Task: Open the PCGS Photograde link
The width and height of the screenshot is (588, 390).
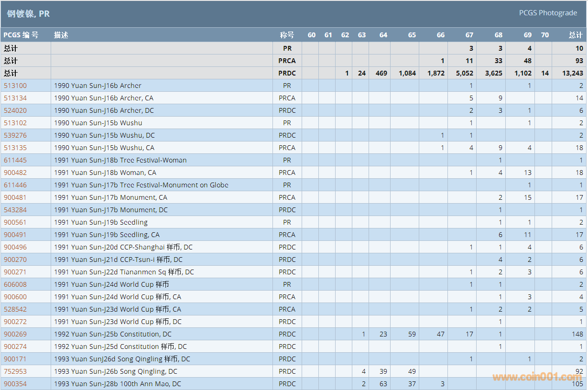Action: click(x=548, y=13)
